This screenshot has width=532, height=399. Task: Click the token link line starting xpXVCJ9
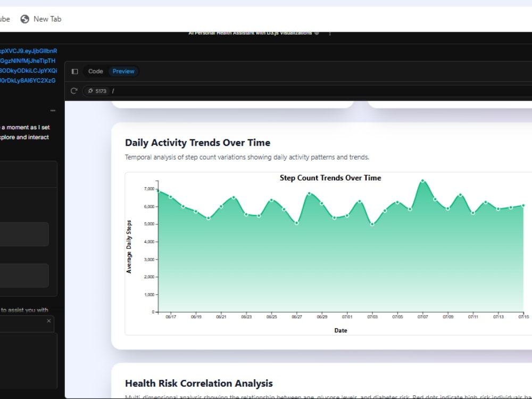(29, 51)
